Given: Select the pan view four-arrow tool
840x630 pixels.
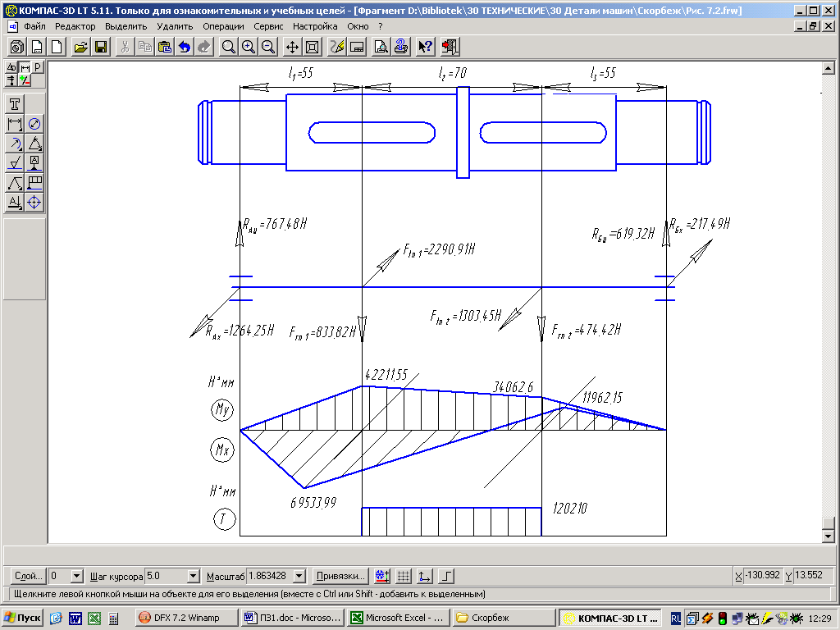Looking at the screenshot, I should pos(292,47).
